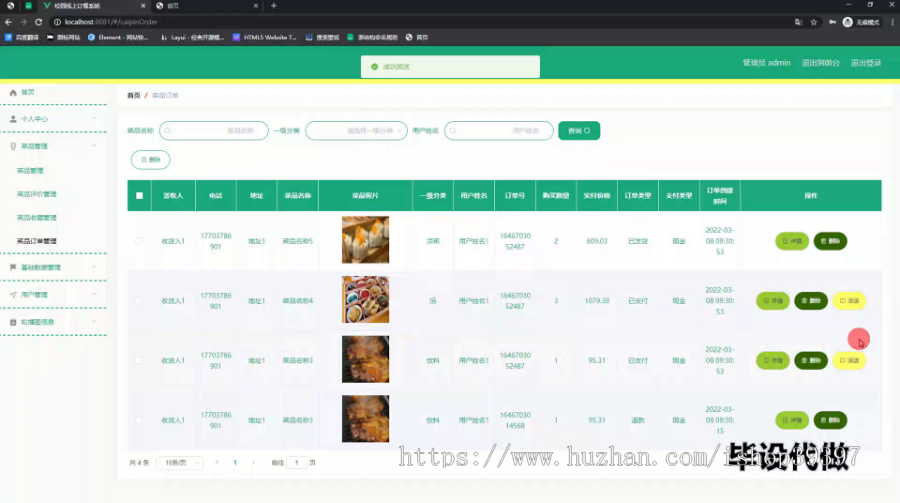Select page 1 in the pagination
This screenshot has height=503, width=900.
235,463
